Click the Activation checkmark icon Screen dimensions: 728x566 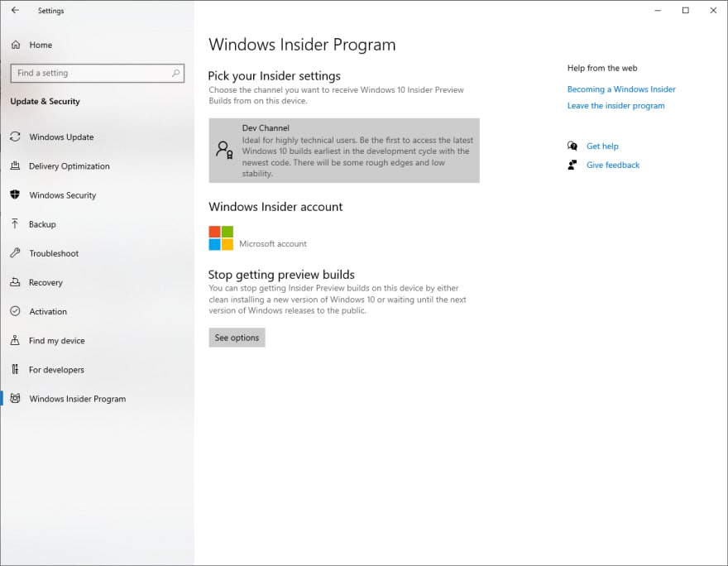click(x=15, y=311)
